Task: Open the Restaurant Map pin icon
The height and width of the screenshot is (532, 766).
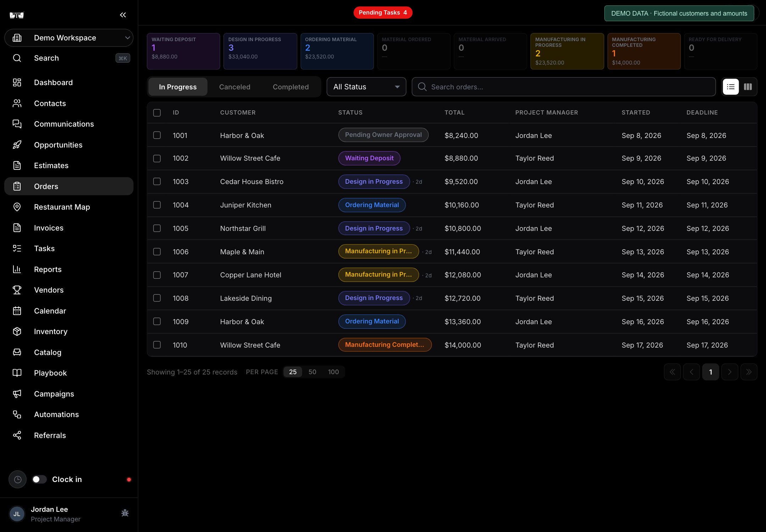Action: 17,207
